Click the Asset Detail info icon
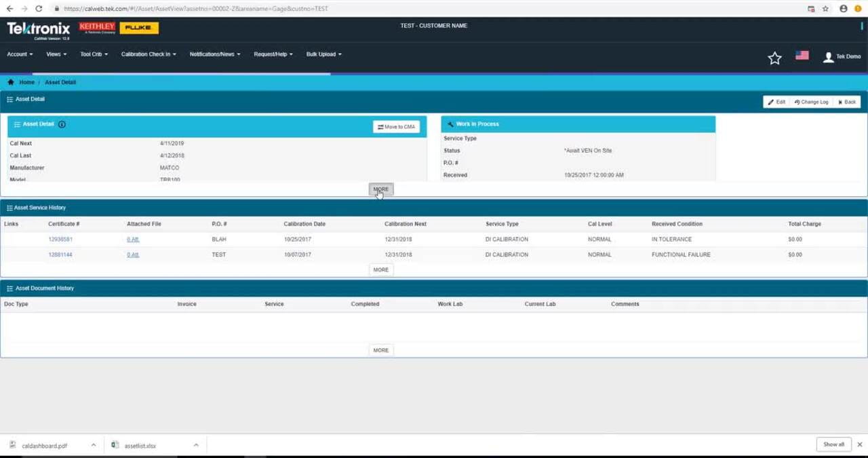 click(62, 125)
